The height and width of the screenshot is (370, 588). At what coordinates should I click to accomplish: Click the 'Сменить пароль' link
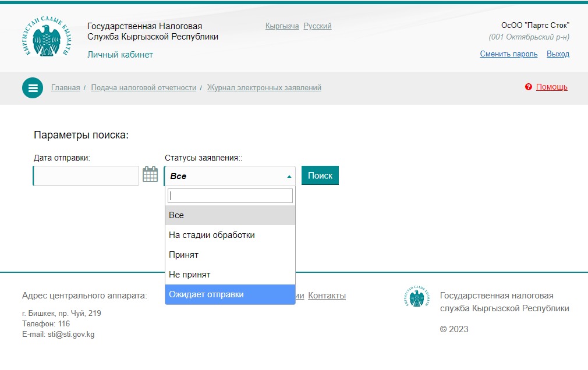pyautogui.click(x=508, y=54)
